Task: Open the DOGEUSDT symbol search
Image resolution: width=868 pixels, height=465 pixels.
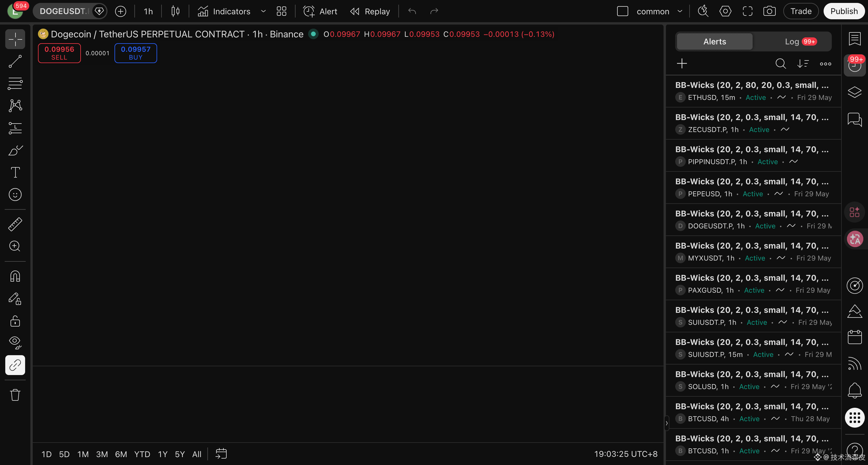Action: point(64,11)
